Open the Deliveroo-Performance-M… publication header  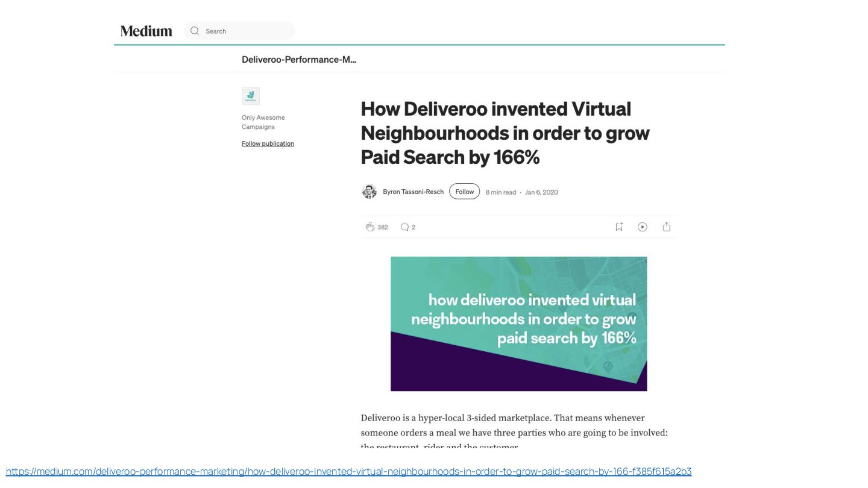pos(299,59)
